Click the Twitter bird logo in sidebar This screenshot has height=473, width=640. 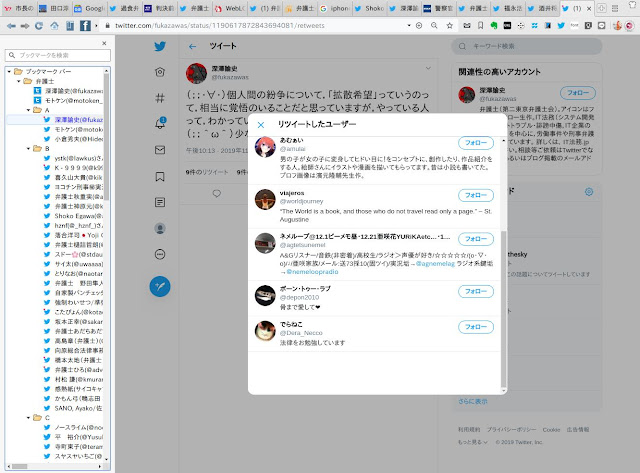(160, 46)
